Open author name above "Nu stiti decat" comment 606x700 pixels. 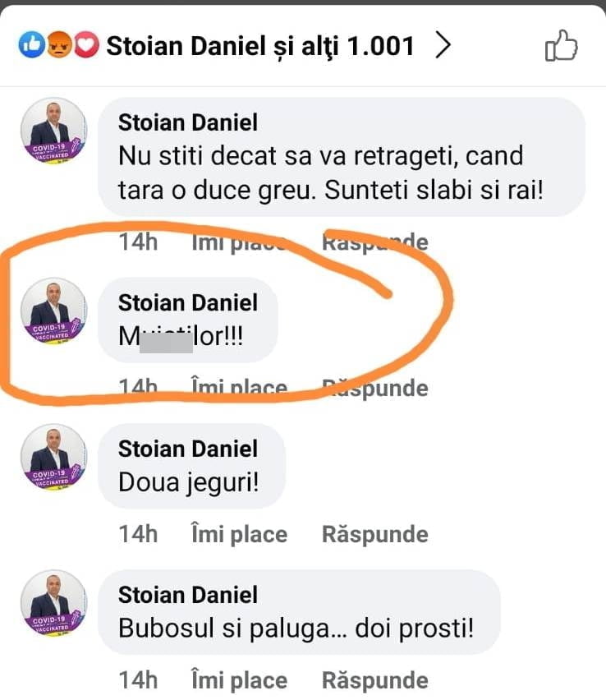pos(188,122)
